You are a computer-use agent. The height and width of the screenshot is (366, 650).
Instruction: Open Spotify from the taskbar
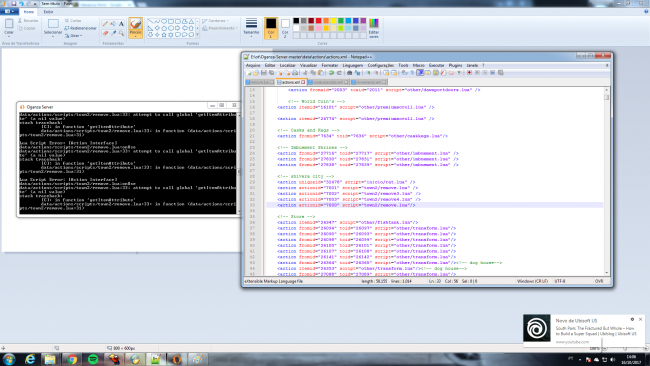[93, 359]
